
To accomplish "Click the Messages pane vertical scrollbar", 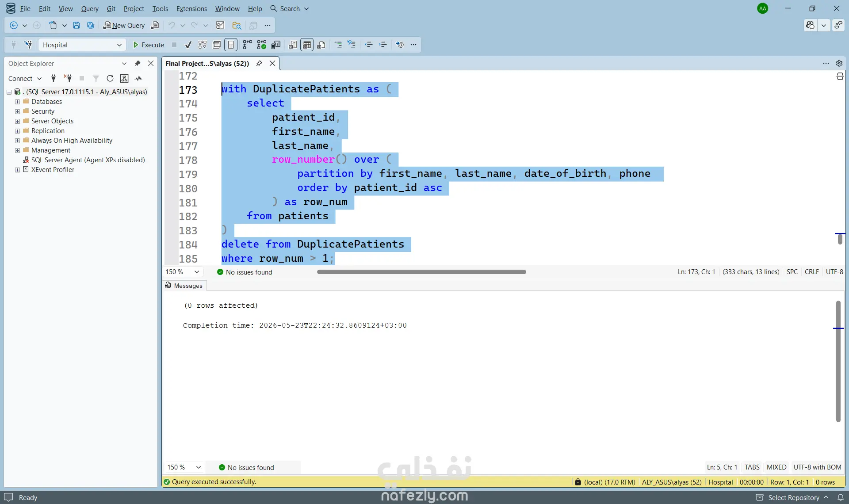I will 838,361.
